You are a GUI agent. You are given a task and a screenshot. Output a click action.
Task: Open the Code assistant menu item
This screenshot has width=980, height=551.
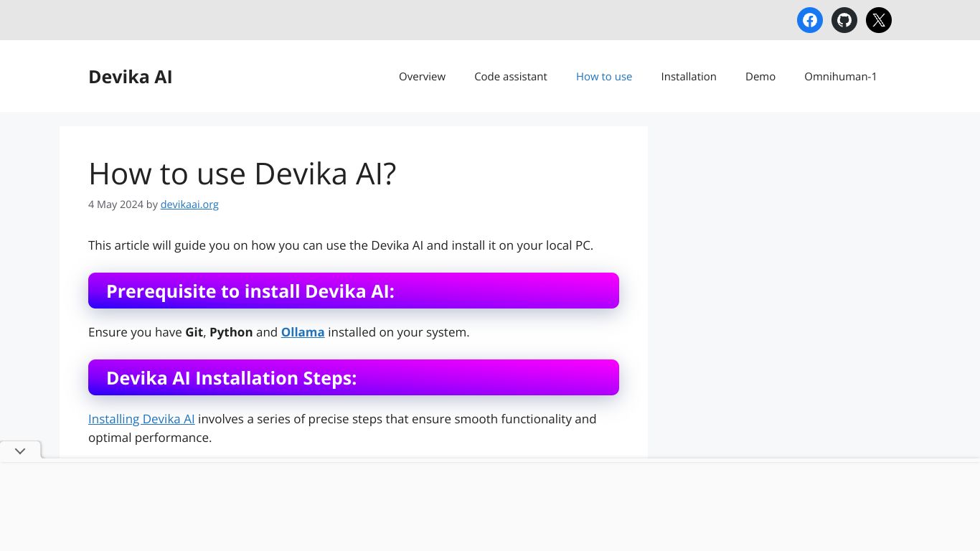click(511, 77)
